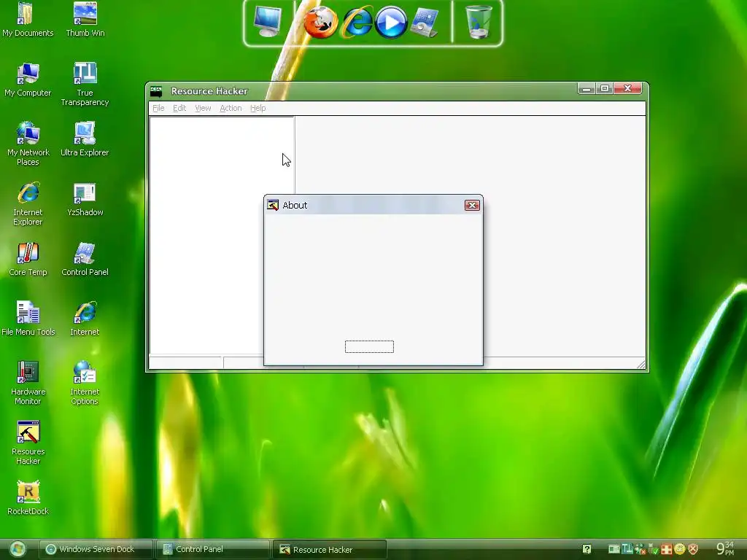The image size is (747, 560).
Task: Minimize the Resource Hacker window
Action: [587, 88]
